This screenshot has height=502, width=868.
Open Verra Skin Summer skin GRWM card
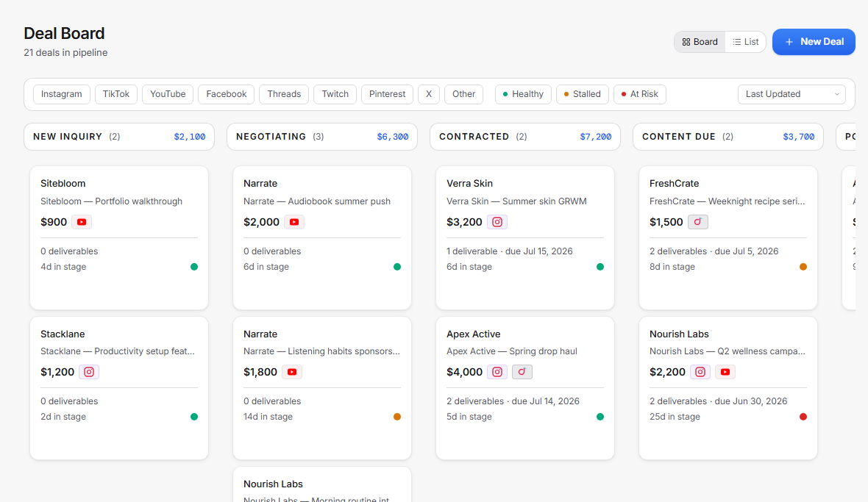[x=525, y=237]
